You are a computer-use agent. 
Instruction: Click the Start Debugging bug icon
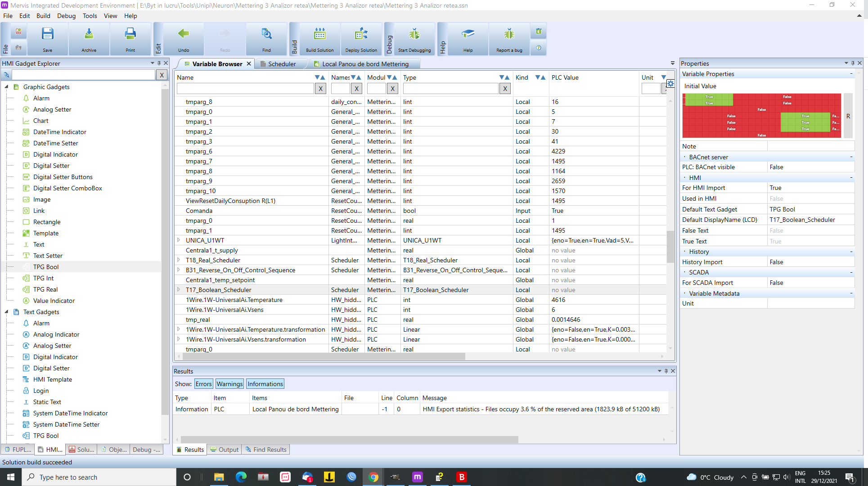[414, 35]
